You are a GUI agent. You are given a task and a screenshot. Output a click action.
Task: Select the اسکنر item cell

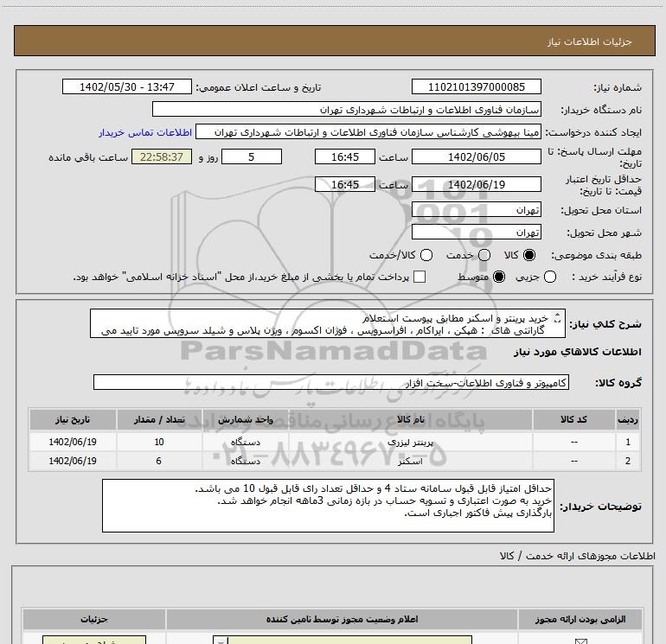[x=410, y=461]
